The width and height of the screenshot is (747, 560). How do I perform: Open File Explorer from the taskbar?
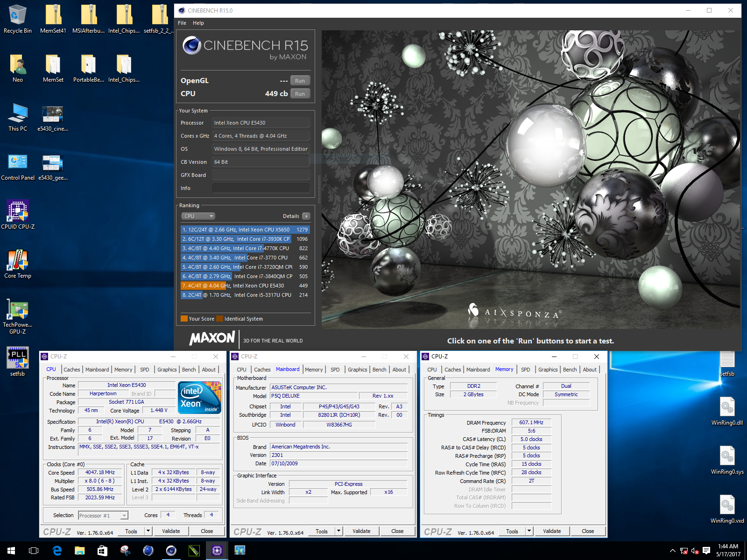80,551
